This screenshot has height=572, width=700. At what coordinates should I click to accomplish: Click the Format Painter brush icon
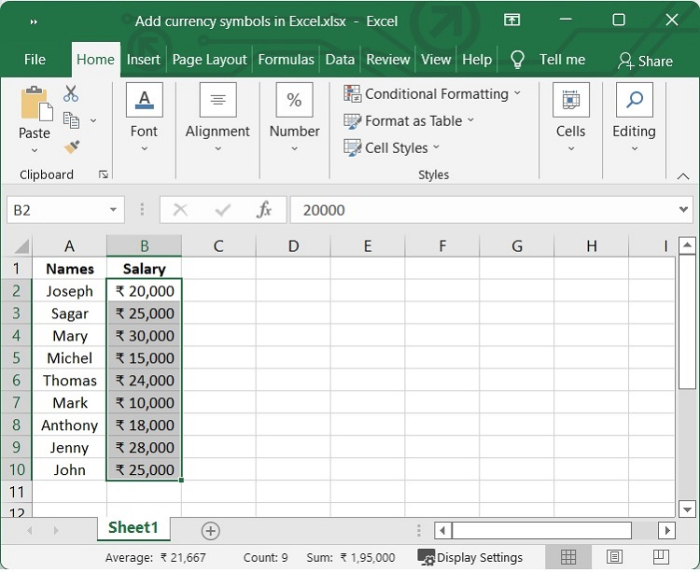click(71, 147)
